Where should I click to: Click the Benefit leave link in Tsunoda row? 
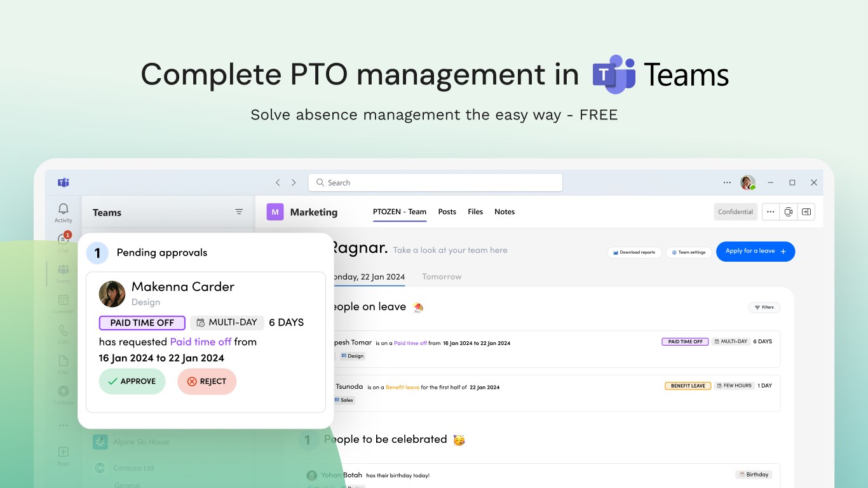click(402, 387)
